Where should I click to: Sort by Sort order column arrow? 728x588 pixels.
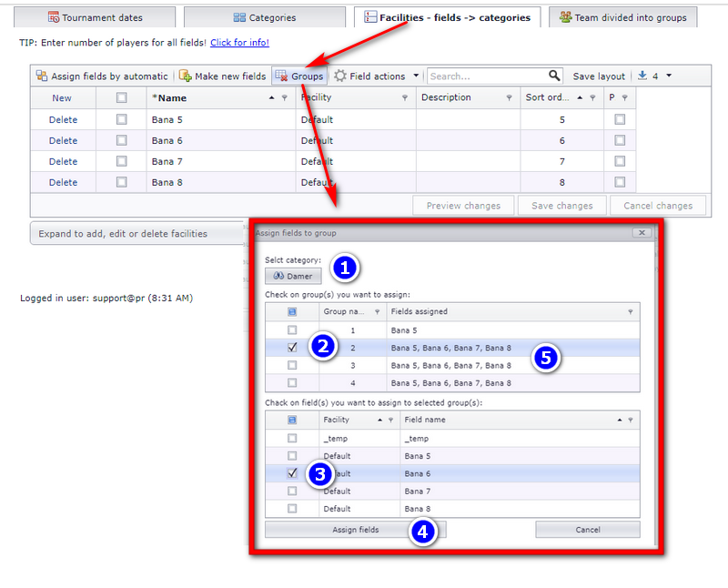(x=580, y=97)
